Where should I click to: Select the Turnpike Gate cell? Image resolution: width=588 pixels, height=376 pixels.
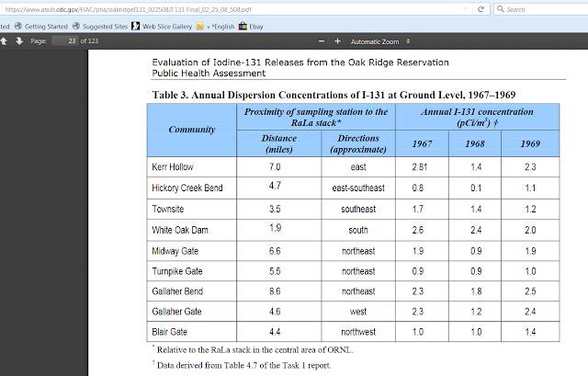(x=192, y=271)
